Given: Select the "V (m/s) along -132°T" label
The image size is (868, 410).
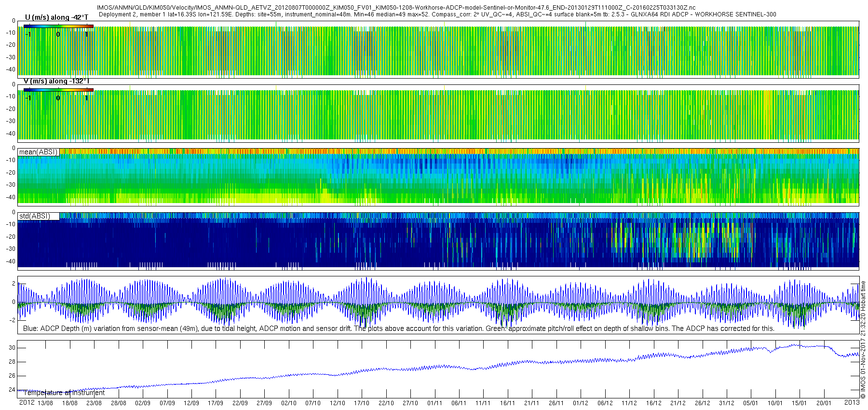Looking at the screenshot, I should (56, 81).
